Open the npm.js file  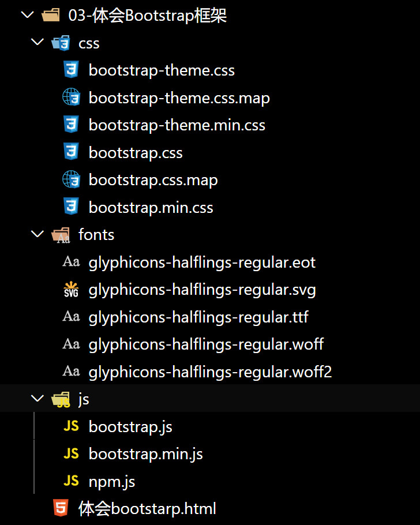coord(112,482)
